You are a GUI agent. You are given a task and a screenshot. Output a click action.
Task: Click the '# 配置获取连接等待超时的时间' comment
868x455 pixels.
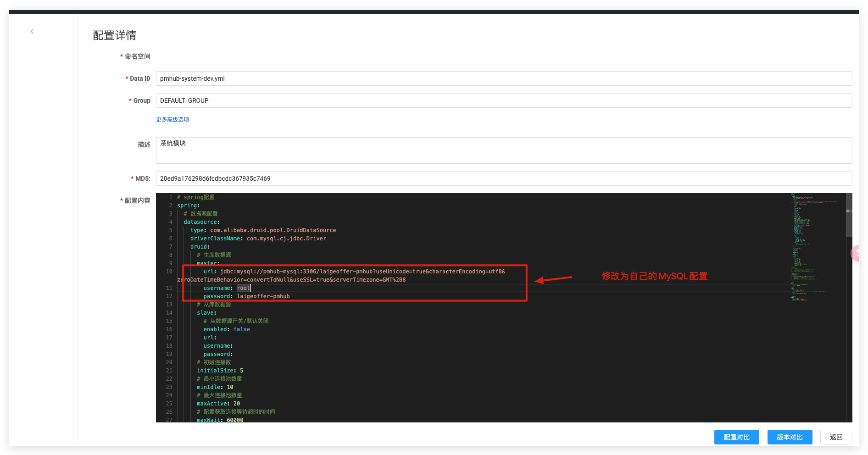pyautogui.click(x=236, y=412)
